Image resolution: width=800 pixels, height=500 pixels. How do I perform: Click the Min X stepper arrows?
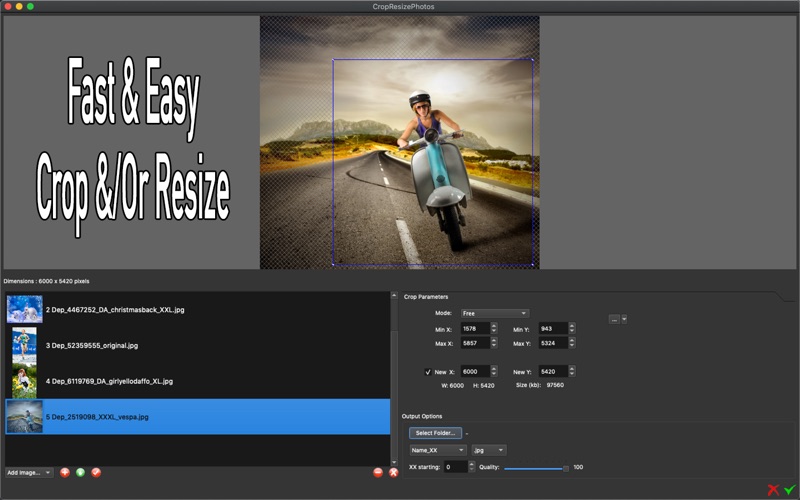(x=494, y=329)
